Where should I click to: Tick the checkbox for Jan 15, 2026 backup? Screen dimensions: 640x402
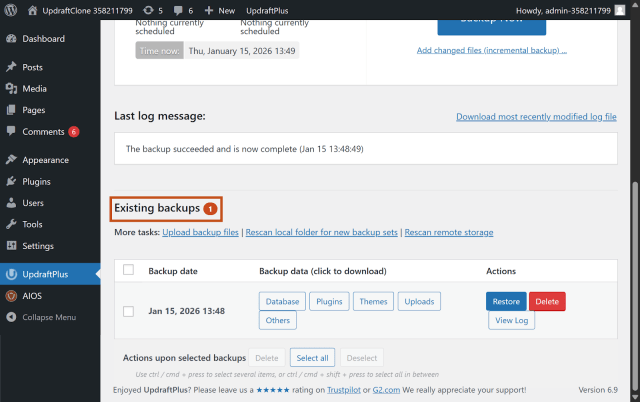[x=129, y=311]
